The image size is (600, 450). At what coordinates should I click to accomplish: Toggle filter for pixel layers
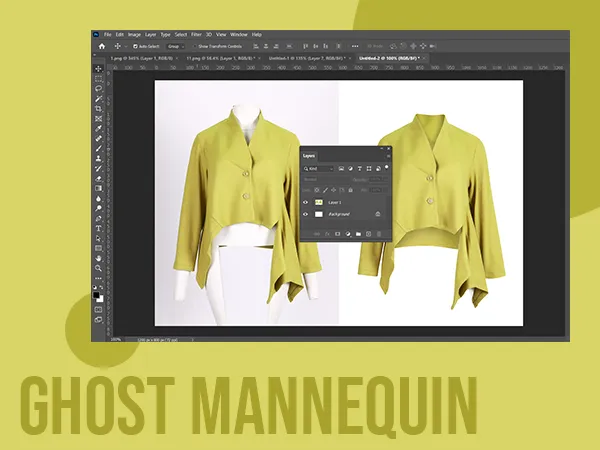[x=341, y=168]
